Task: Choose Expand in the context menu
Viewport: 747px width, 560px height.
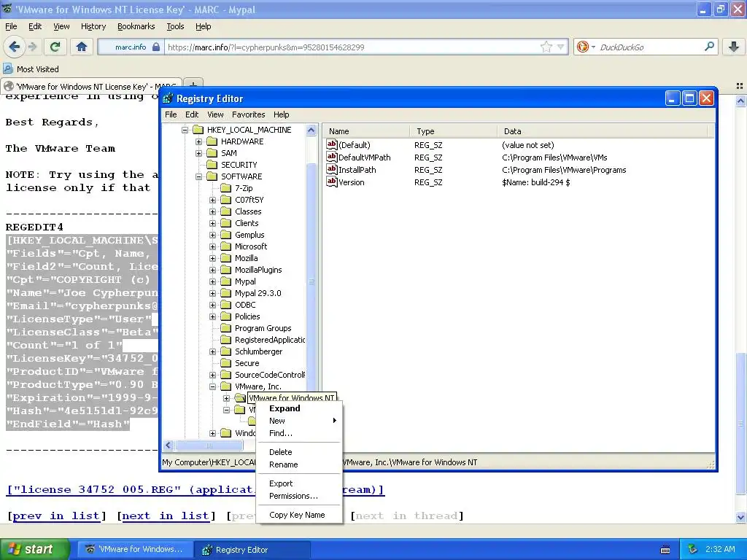Action: tap(299, 408)
